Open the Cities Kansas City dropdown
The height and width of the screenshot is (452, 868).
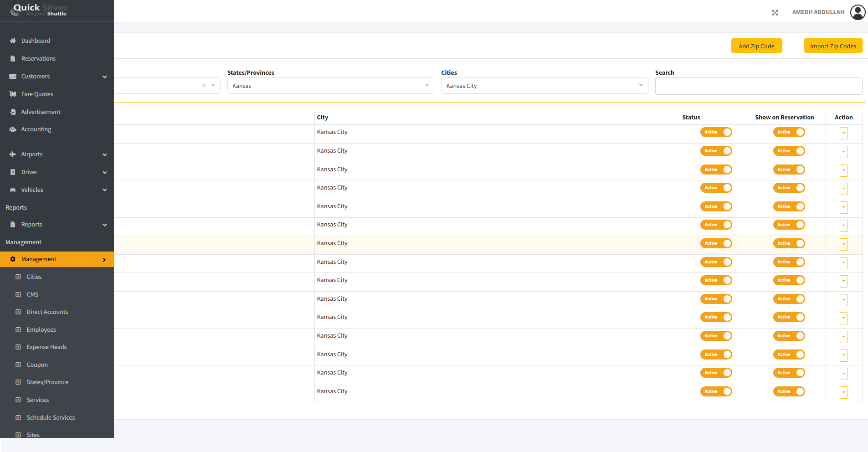coord(544,86)
